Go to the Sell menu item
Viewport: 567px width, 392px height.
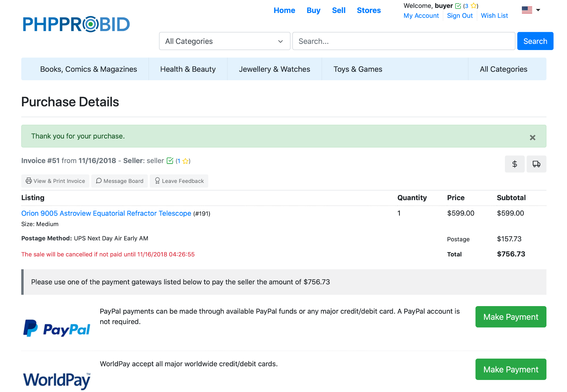coord(338,10)
